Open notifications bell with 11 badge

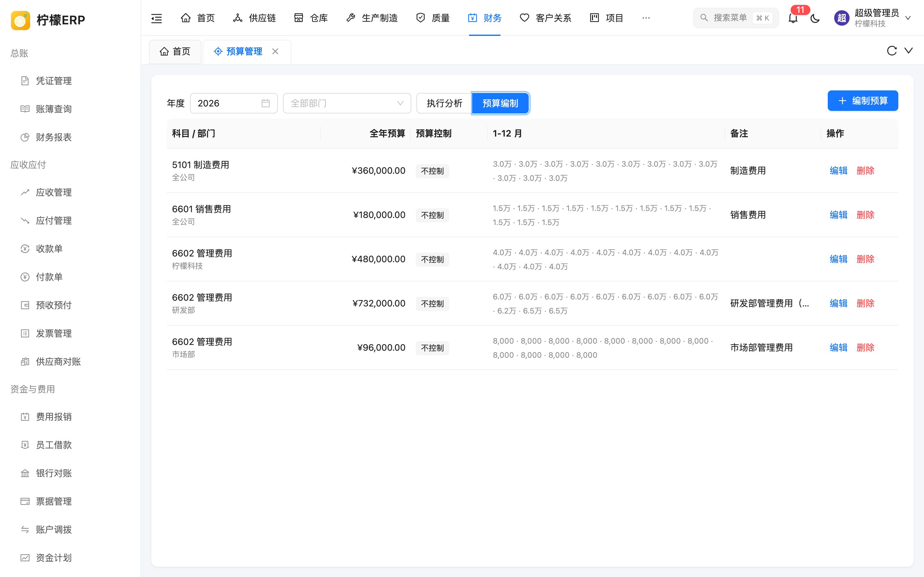793,18
